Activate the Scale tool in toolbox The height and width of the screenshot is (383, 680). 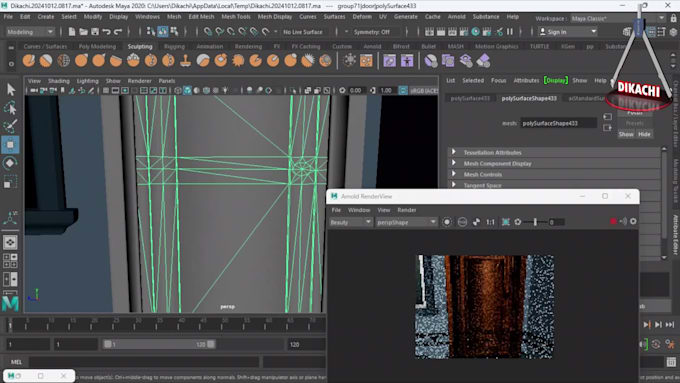click(10, 181)
